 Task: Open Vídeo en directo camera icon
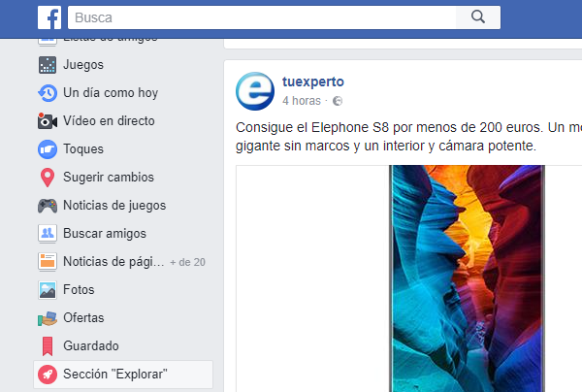coord(48,121)
